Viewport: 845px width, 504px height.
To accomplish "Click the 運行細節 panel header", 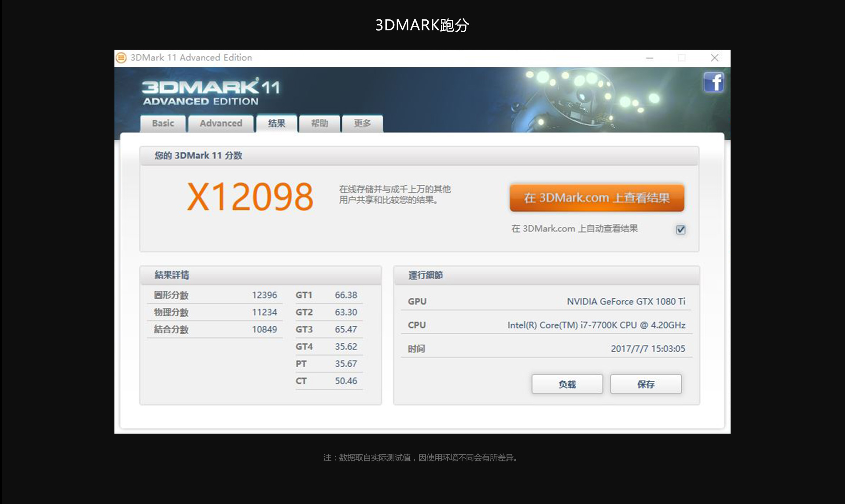I will point(546,275).
